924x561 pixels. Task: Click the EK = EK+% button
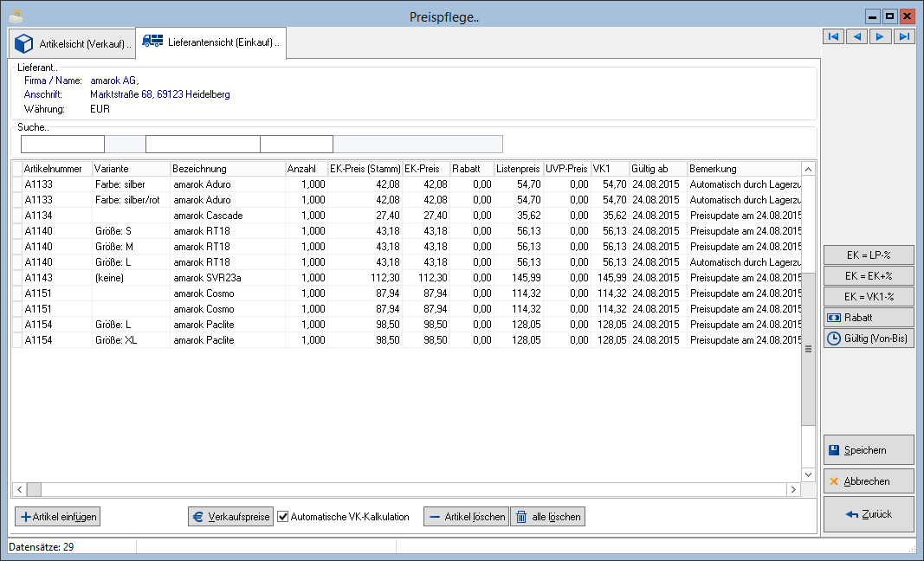[869, 276]
